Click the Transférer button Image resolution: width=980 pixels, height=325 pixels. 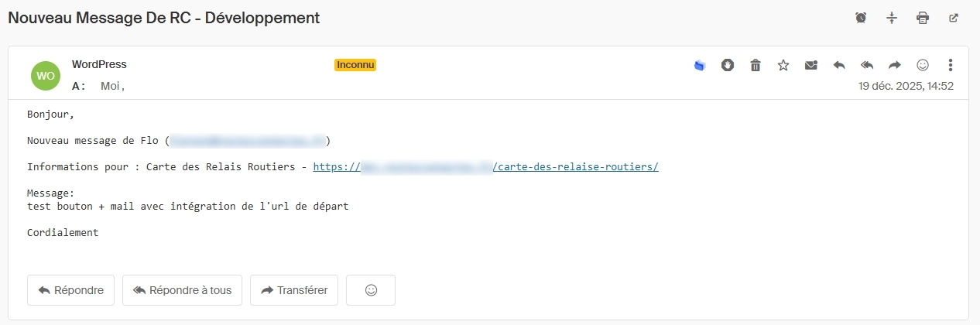294,290
